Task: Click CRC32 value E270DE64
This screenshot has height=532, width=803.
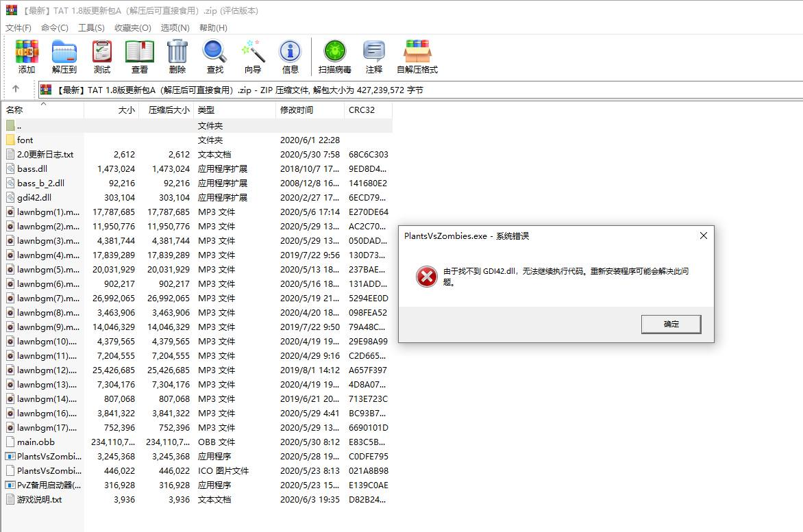Action: pos(368,212)
